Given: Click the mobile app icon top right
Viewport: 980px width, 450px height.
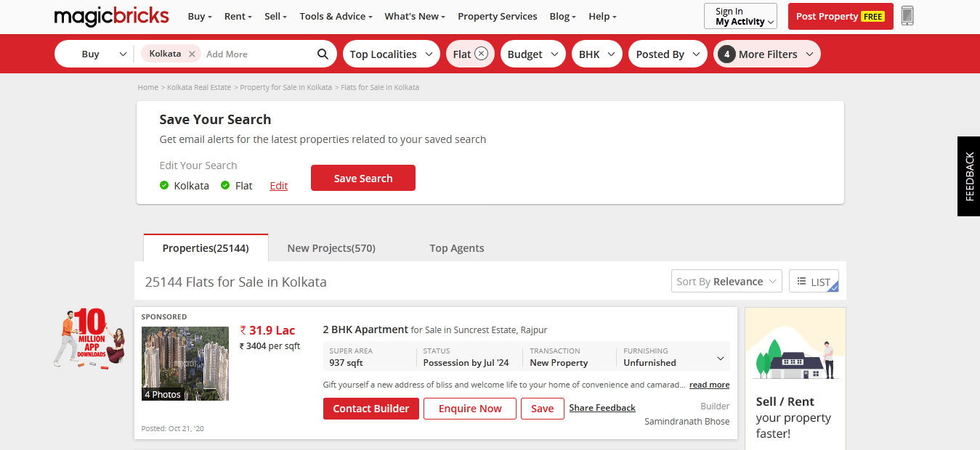Looking at the screenshot, I should coord(907,15).
